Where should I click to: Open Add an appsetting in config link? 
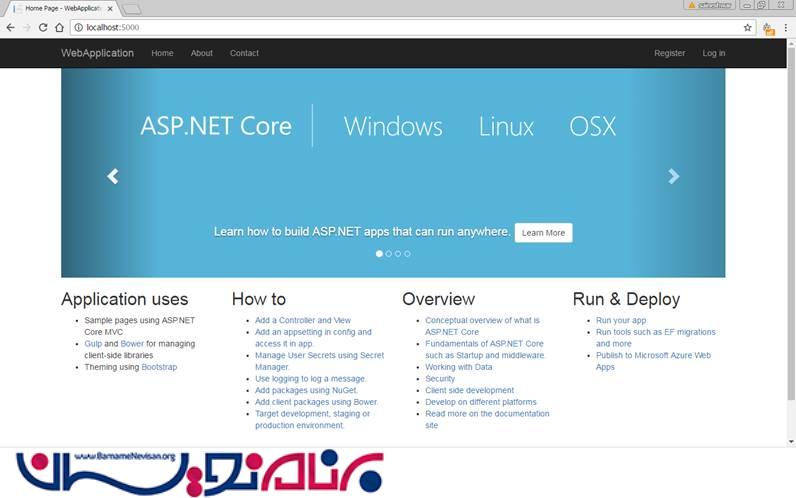point(313,338)
